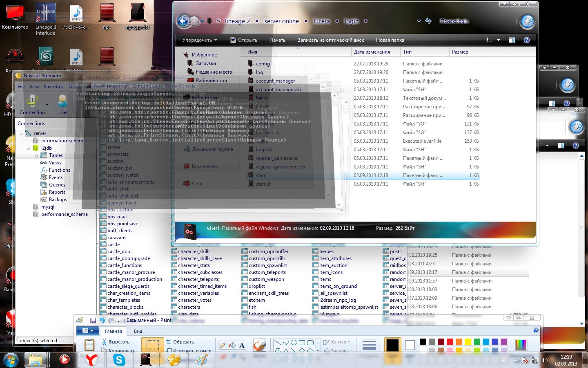This screenshot has width=588, height=368.
Task: Go back in the Explorer login folder
Action: point(183,21)
